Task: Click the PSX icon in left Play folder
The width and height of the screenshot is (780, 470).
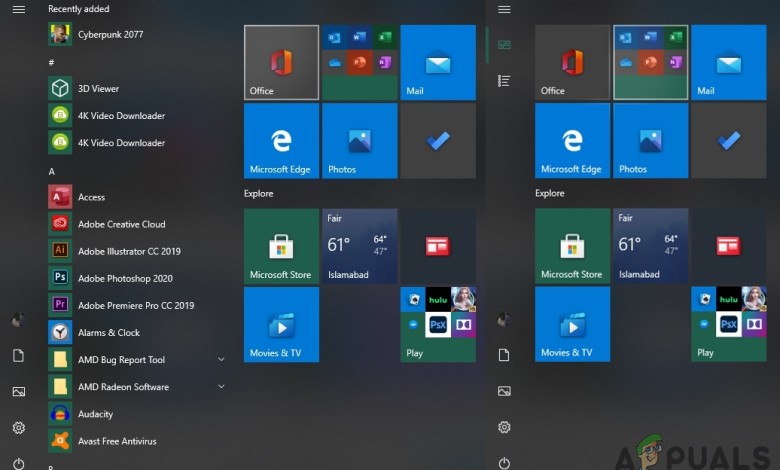Action: point(438,325)
